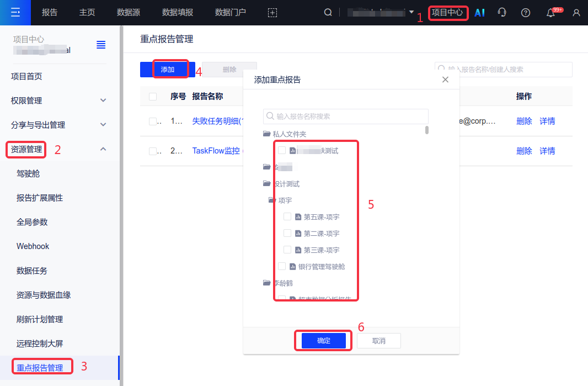Screen dimensions: 588x386
Task: Click the hamburger menu icon at top-left
Action: 15,12
